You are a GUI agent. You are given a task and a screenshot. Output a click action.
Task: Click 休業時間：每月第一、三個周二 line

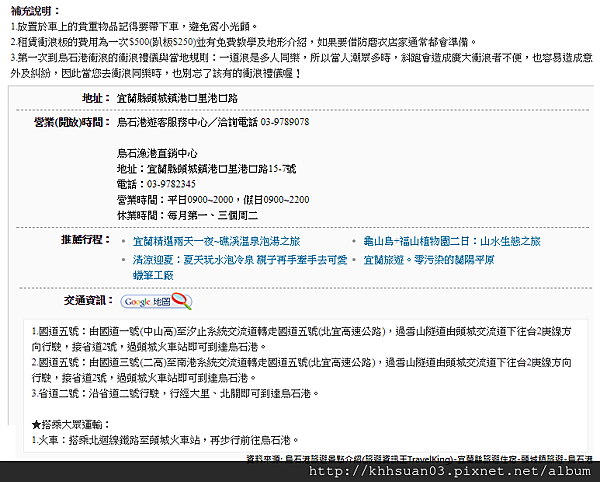point(187,215)
